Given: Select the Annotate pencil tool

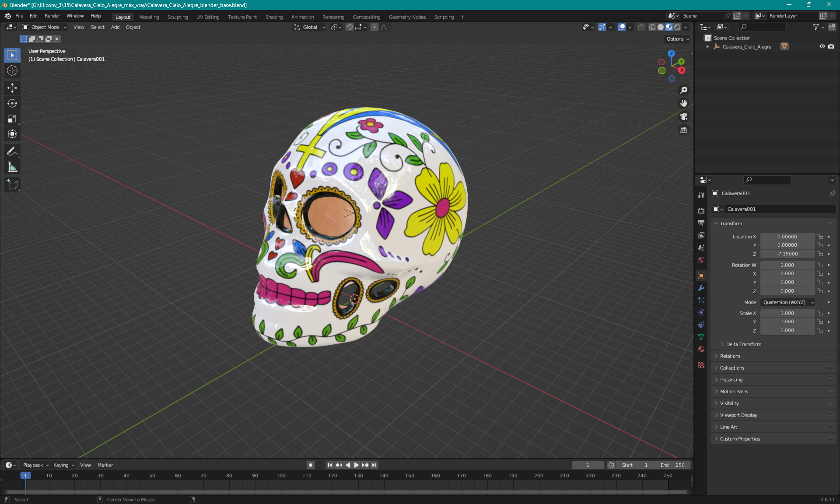Looking at the screenshot, I should [x=12, y=151].
